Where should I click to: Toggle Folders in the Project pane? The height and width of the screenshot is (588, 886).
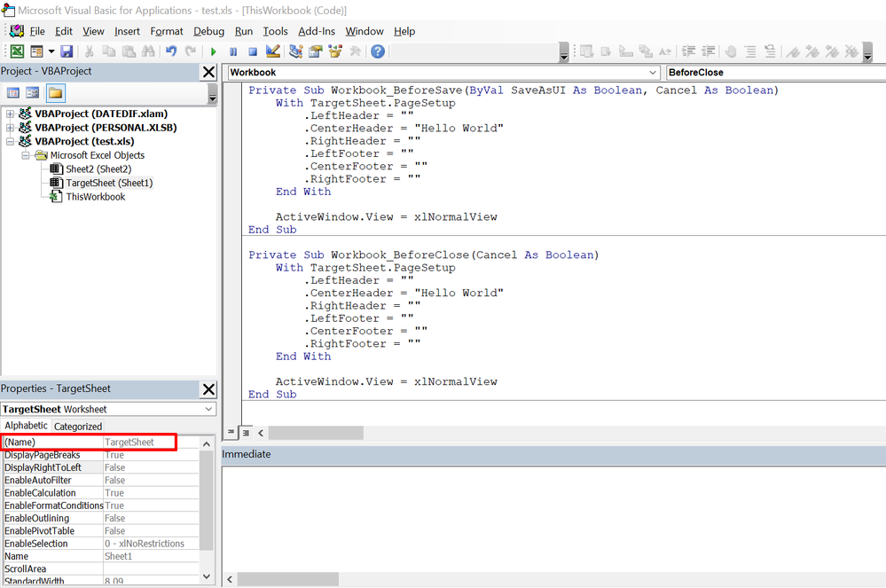click(55, 92)
